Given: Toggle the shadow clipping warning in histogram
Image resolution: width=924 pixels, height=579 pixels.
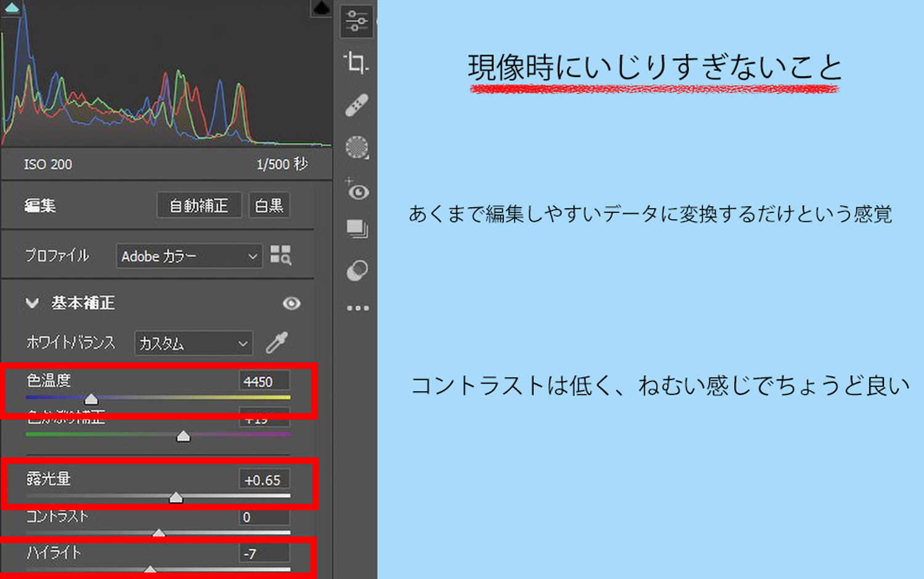Looking at the screenshot, I should pyautogui.click(x=12, y=8).
